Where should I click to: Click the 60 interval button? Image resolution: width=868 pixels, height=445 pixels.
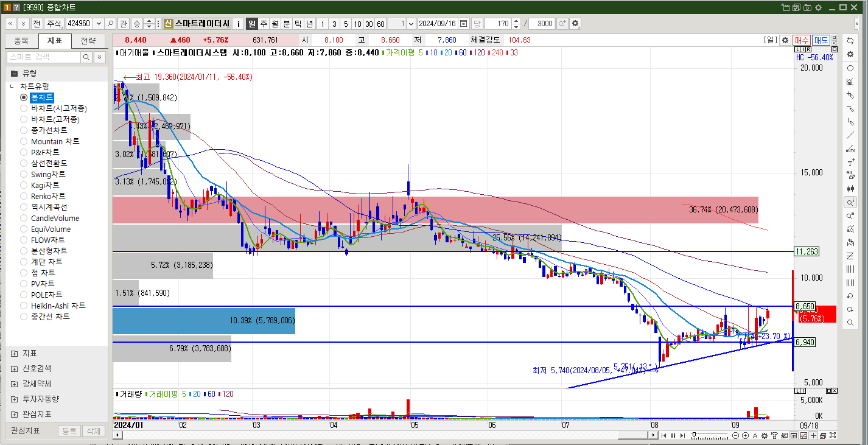[x=380, y=24]
